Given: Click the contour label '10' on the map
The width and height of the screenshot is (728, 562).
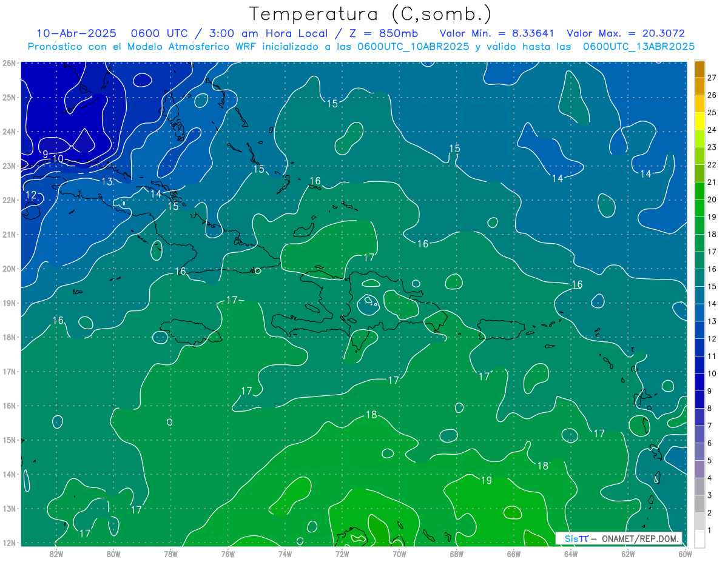Looking at the screenshot, I should pos(58,159).
